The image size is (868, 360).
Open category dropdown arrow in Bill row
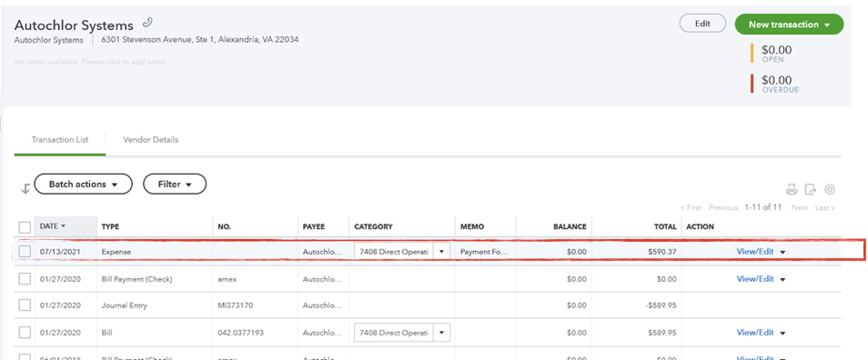pos(442,333)
